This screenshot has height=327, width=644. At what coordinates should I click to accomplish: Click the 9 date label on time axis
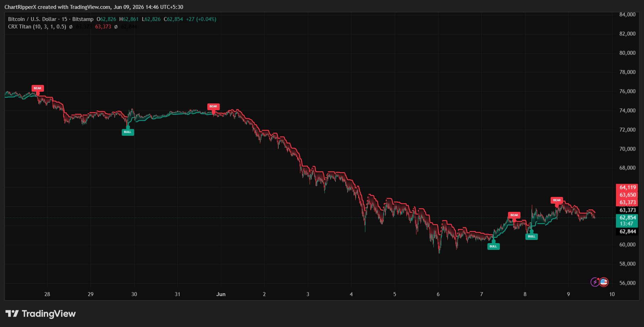point(568,294)
